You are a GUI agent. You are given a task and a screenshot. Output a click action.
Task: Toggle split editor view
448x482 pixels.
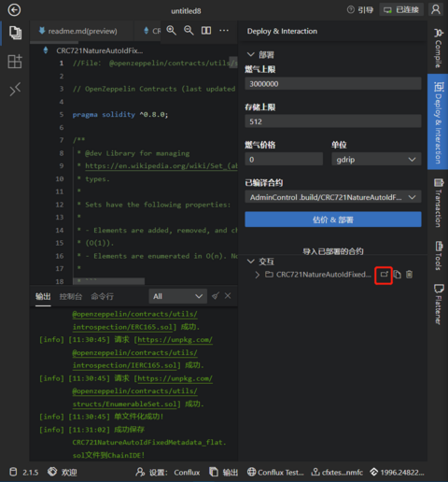point(206,31)
